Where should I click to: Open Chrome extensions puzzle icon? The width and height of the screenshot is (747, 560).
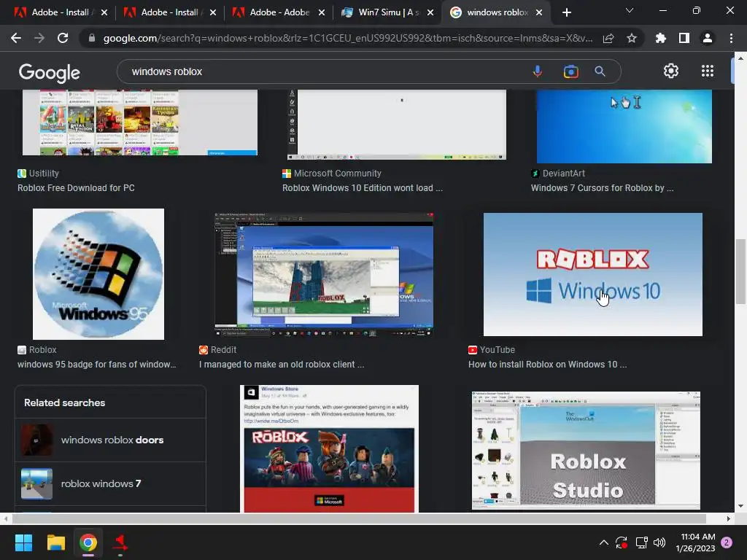pyautogui.click(x=660, y=38)
